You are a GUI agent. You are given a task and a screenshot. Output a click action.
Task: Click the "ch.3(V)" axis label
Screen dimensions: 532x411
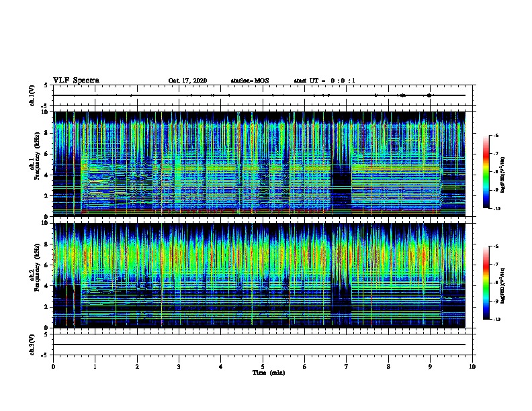click(32, 345)
